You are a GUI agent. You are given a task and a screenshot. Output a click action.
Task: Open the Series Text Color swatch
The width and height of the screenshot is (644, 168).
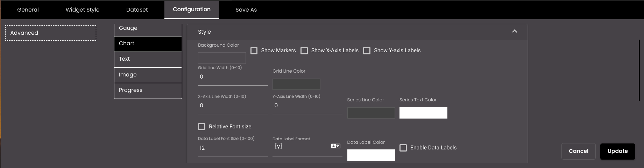click(423, 113)
